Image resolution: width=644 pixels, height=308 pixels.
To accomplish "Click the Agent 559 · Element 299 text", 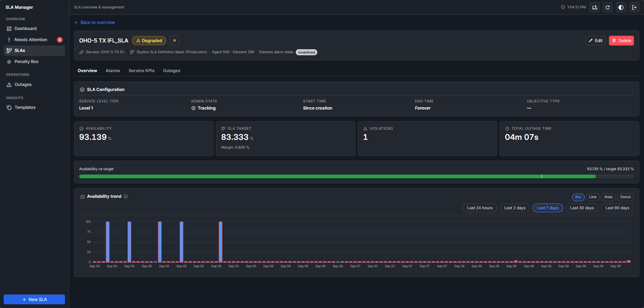I will click(233, 52).
